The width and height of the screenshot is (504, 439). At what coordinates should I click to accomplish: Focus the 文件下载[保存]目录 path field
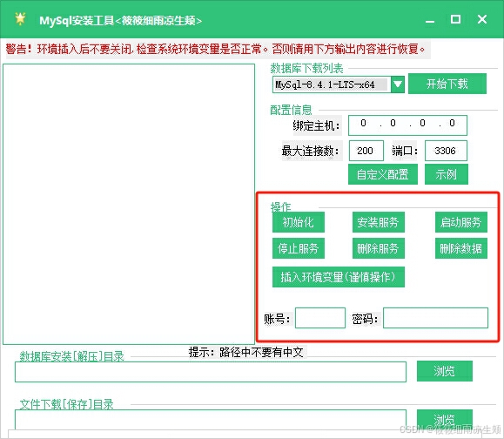[211, 419]
